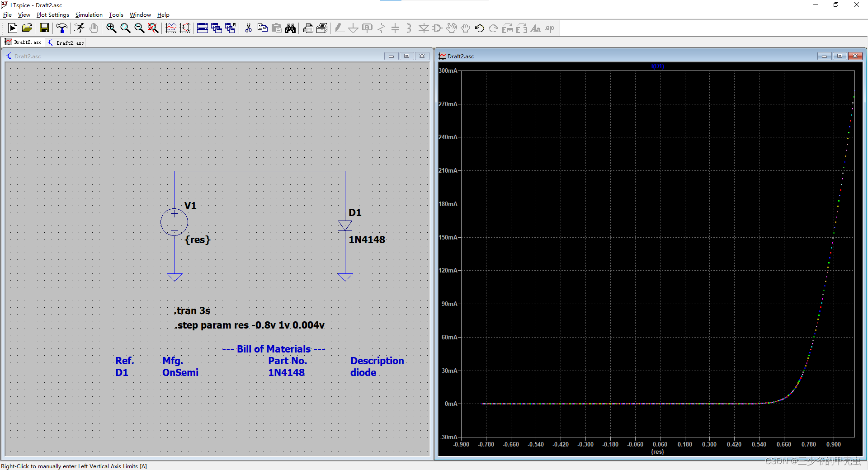Zoom to fit using crossed magnifier icon
The image size is (868, 470).
[x=153, y=28]
